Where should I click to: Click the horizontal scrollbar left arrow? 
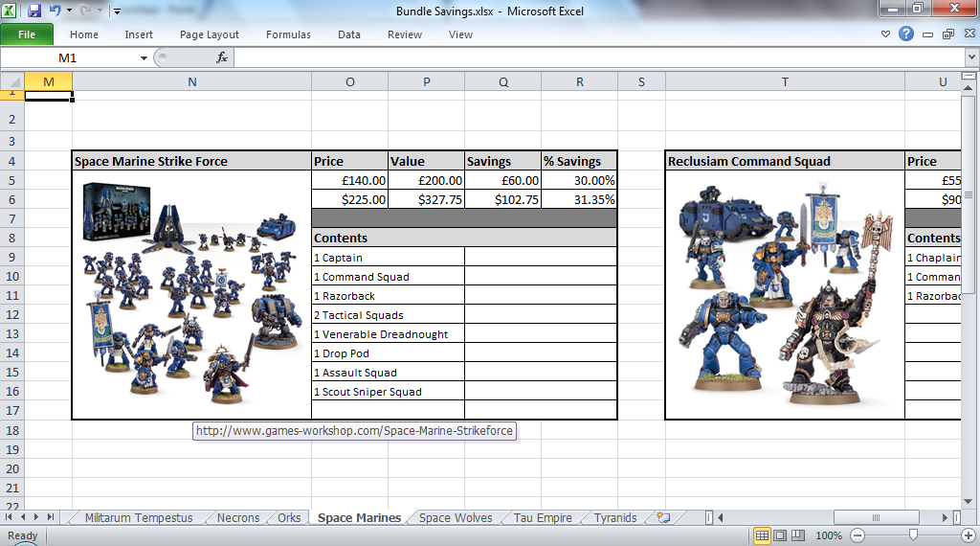pyautogui.click(x=720, y=517)
